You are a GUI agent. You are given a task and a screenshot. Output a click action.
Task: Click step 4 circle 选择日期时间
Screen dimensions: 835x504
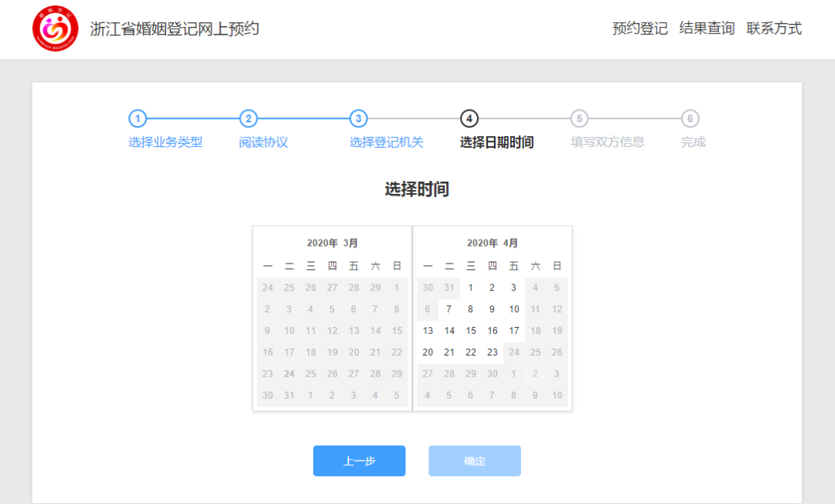[469, 118]
